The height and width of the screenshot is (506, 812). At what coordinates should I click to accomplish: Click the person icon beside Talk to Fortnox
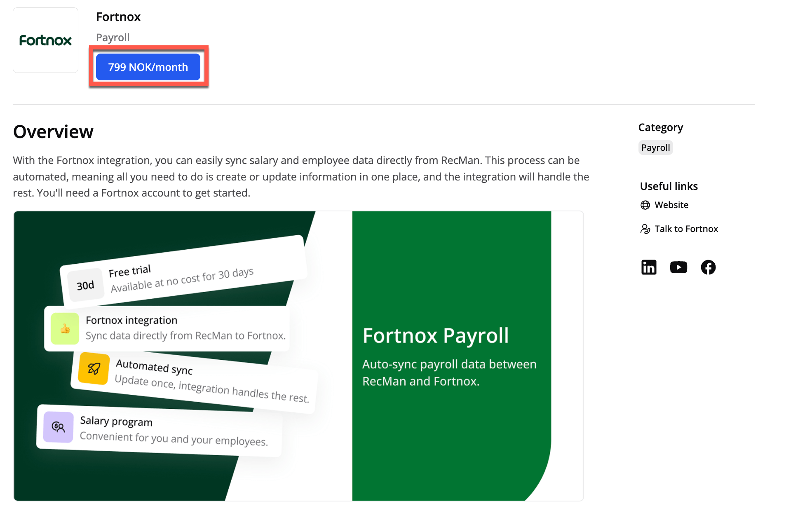coord(645,229)
